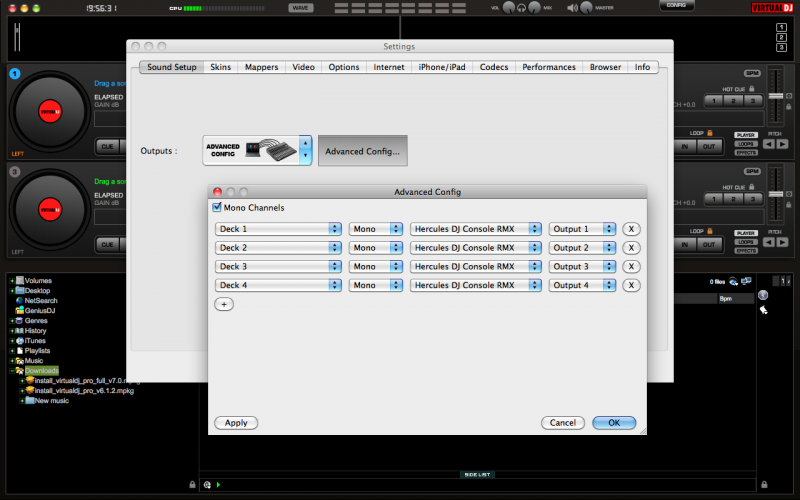800x500 pixels.
Task: Click loop IN on top deck
Action: click(685, 146)
